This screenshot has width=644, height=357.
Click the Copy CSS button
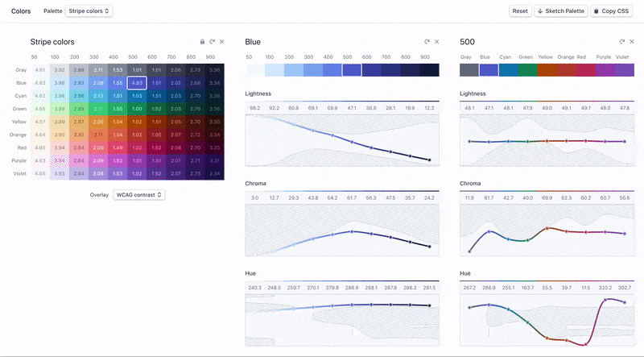(611, 11)
